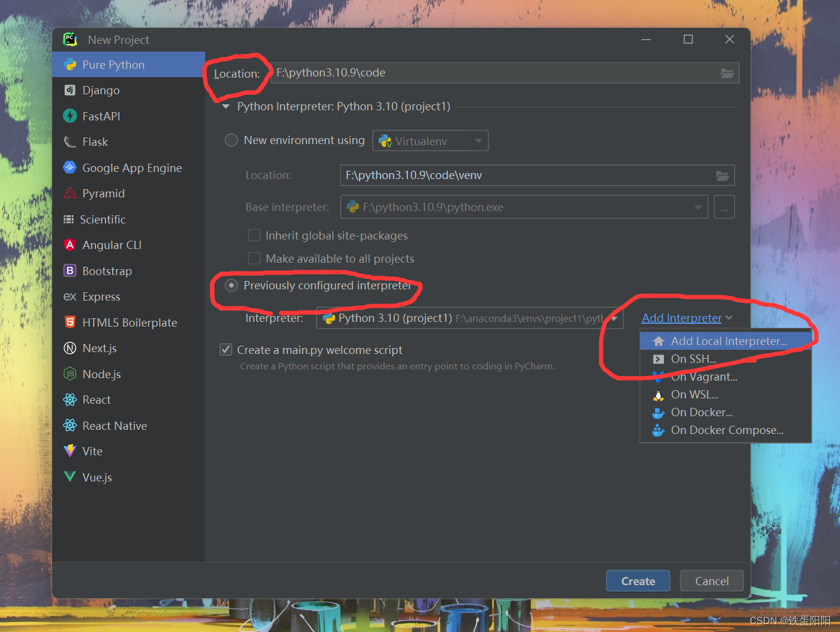Select Vue.js label in project list

97,477
